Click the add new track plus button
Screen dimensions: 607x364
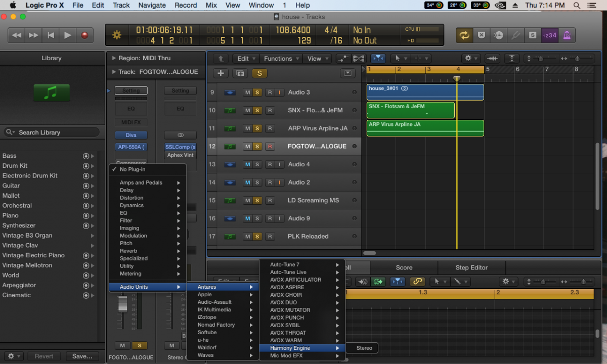[x=221, y=73]
